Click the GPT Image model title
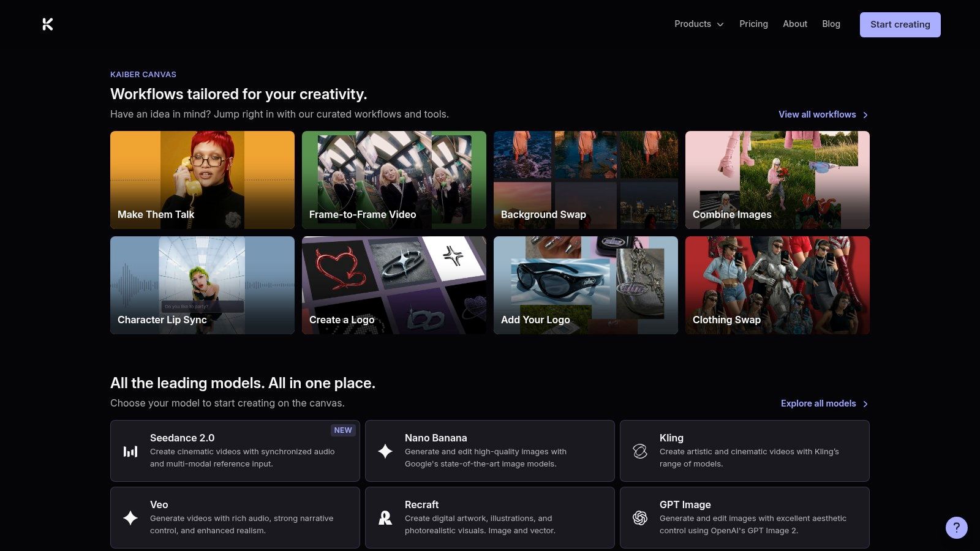This screenshot has width=980, height=551. [685, 504]
